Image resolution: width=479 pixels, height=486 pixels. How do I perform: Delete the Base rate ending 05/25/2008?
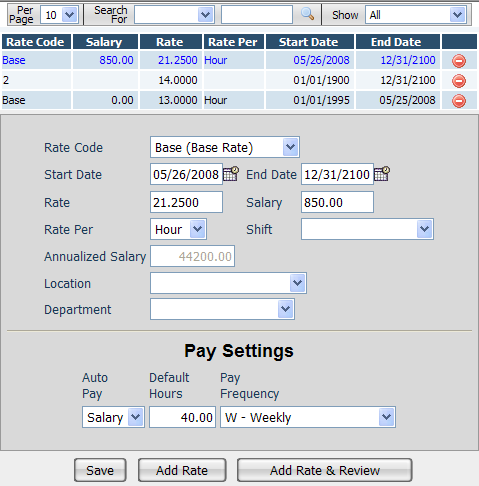click(x=459, y=101)
